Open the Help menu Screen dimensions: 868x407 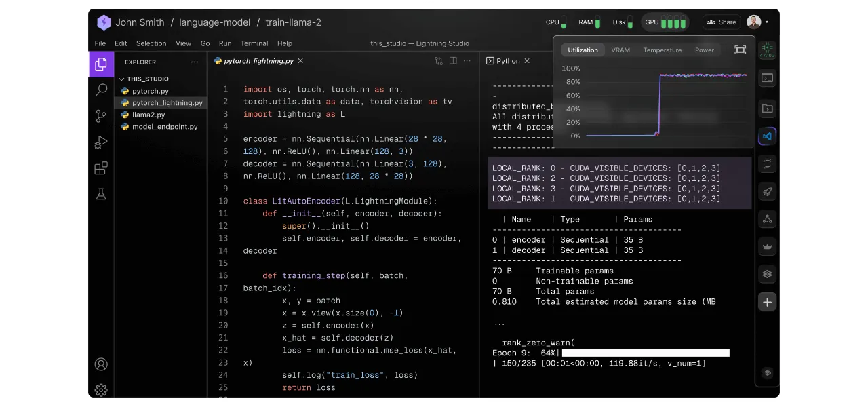285,43
